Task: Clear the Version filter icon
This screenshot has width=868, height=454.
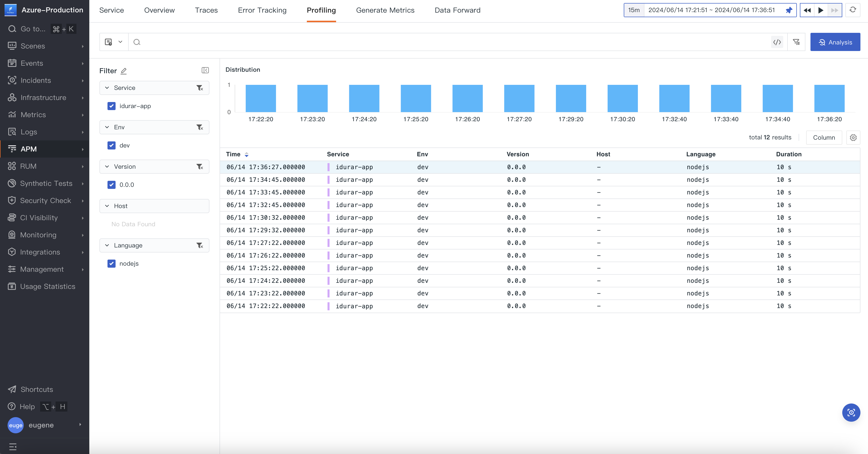Action: tap(200, 167)
